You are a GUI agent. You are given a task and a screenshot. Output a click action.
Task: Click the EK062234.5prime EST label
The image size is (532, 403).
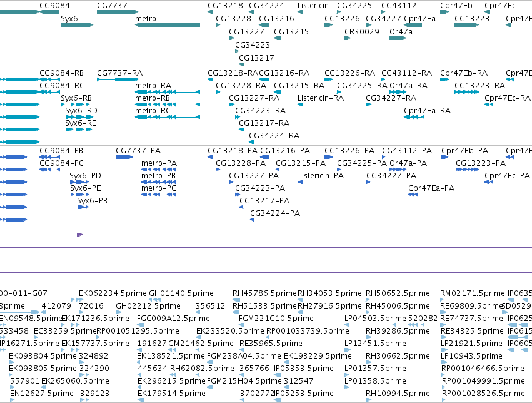point(113,293)
